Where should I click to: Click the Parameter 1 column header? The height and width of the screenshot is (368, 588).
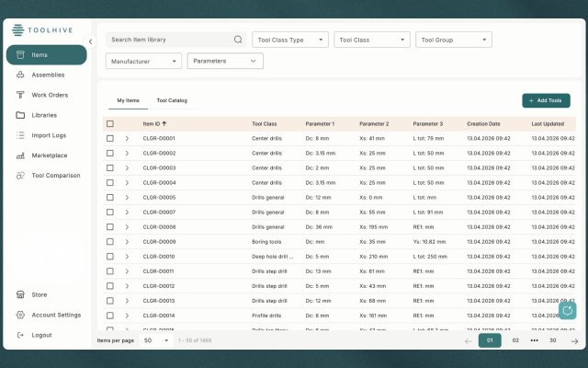320,124
